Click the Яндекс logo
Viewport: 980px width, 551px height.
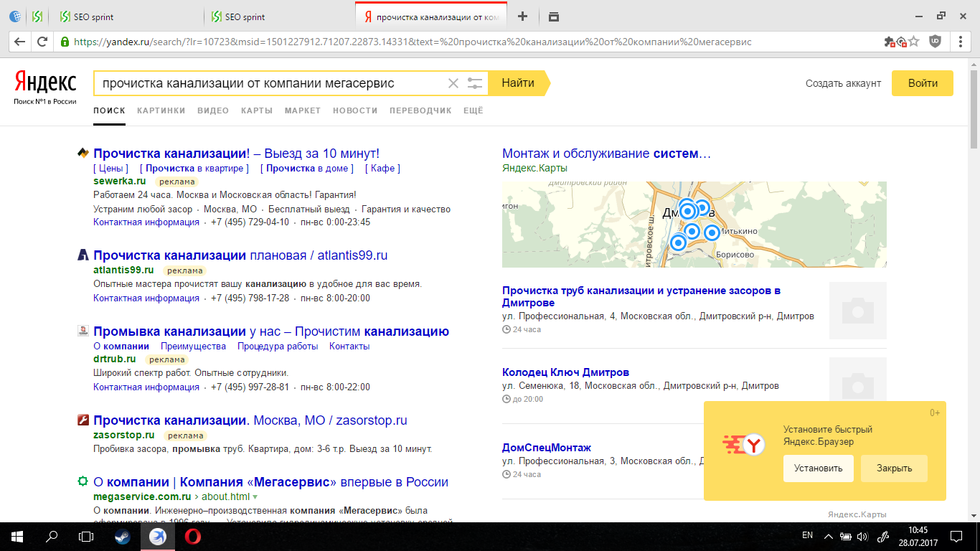point(45,83)
